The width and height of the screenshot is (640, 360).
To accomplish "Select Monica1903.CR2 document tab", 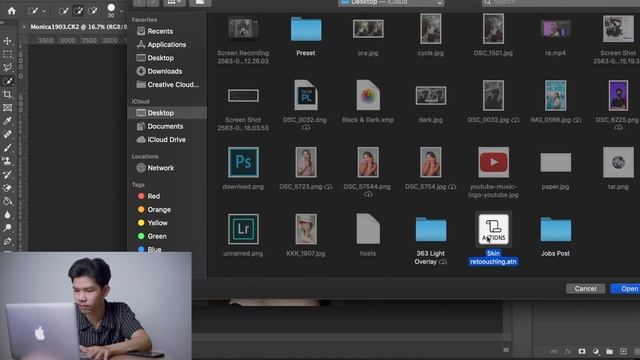I will (78, 27).
